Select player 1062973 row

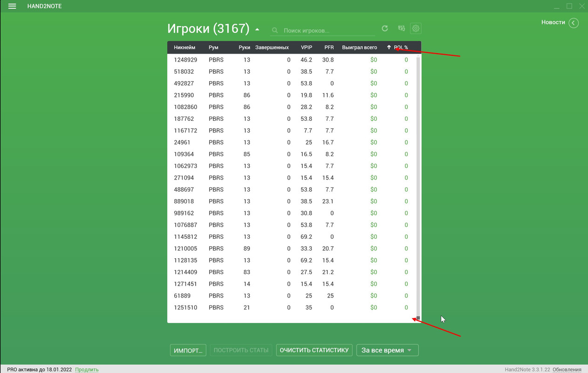pos(291,166)
